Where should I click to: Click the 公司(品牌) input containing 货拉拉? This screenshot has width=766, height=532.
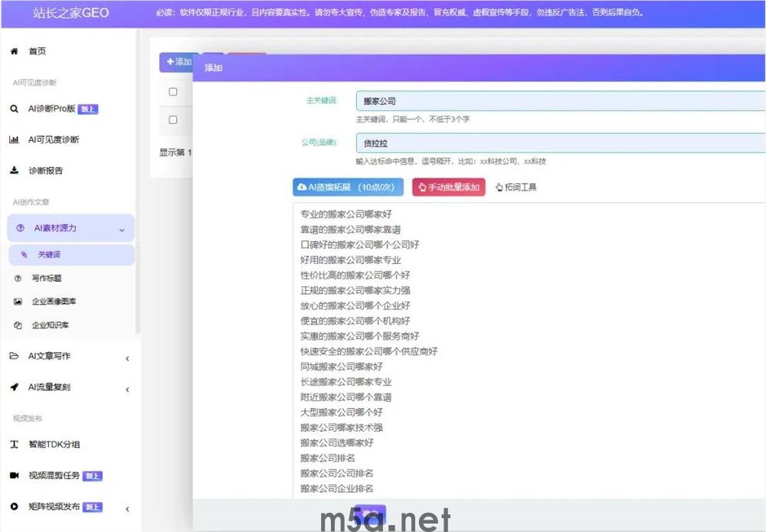click(x=561, y=143)
